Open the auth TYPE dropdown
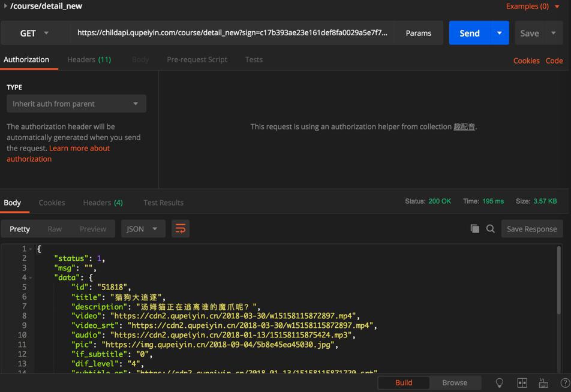 (77, 104)
